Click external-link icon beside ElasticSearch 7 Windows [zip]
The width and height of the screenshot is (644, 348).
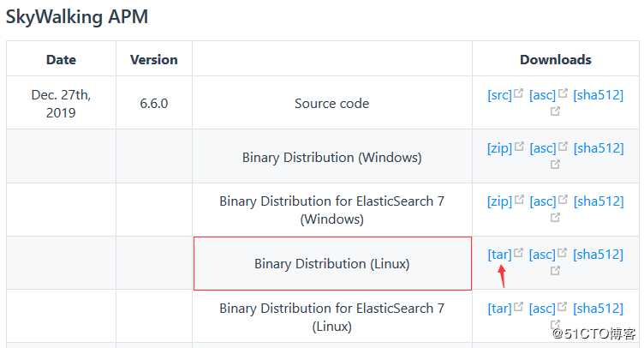click(x=519, y=199)
